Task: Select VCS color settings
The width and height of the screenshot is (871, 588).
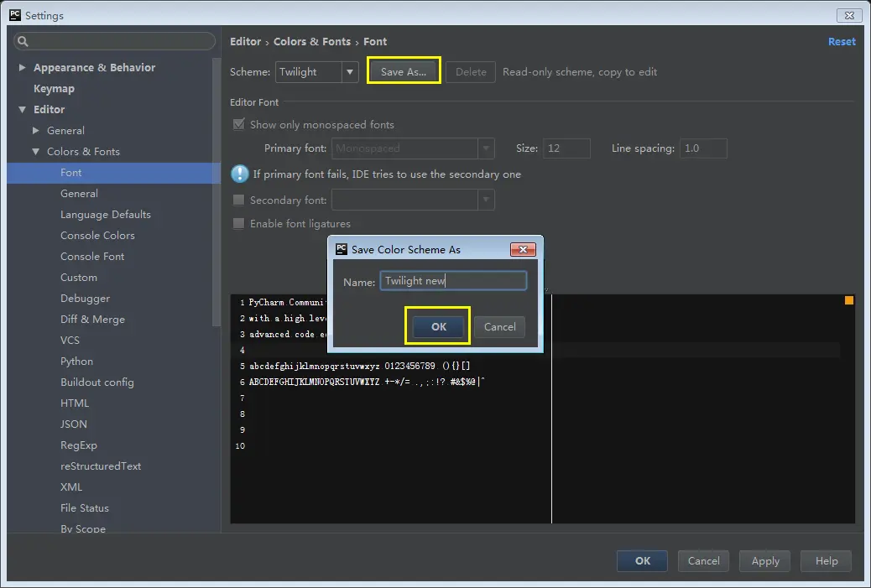Action: tap(70, 341)
